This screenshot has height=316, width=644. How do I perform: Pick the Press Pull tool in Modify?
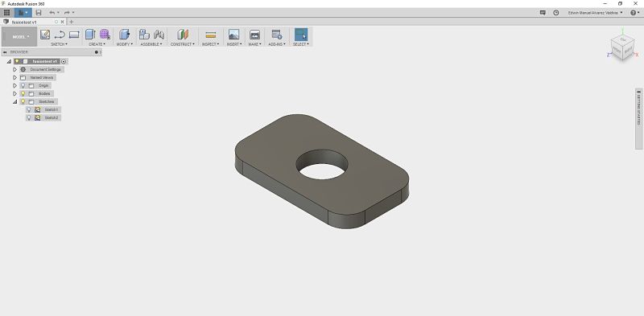point(124,35)
